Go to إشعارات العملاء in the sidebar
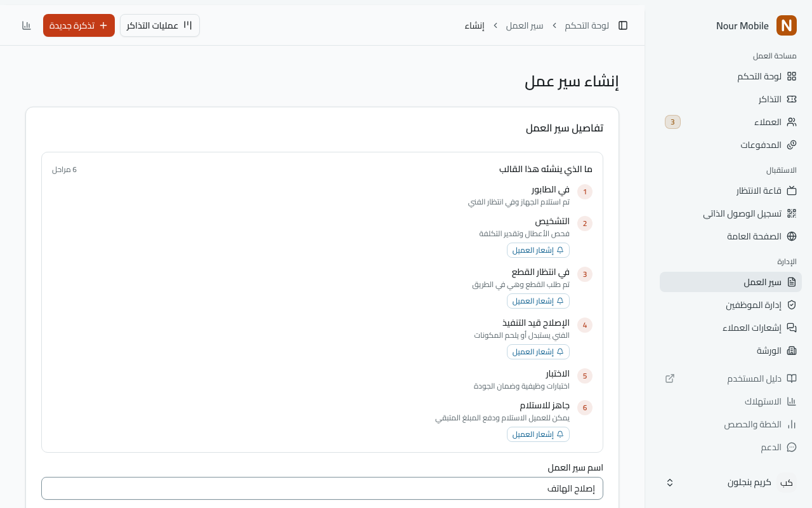812x508 pixels. 731,328
